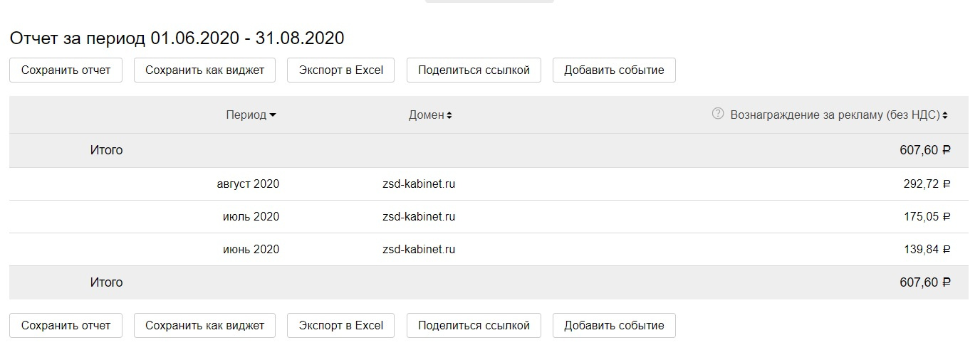Click the help question mark icon
This screenshot has width=980, height=345.
coord(718,114)
